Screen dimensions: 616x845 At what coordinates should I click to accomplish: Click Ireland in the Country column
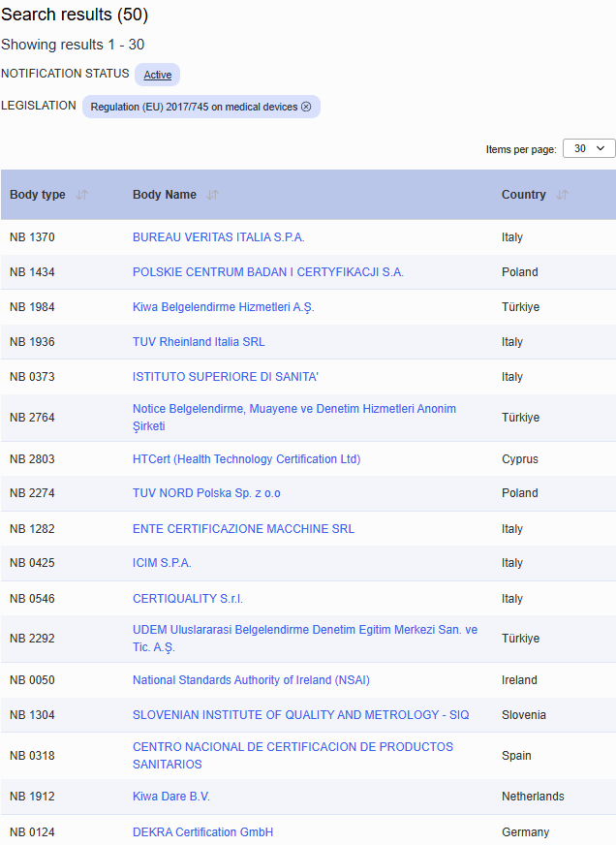pyautogui.click(x=519, y=680)
